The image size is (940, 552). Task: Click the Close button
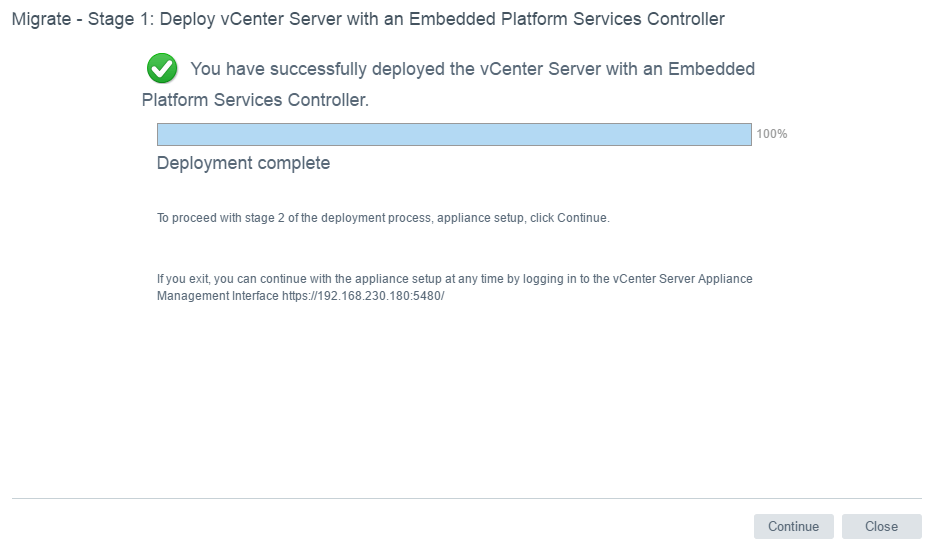881,527
